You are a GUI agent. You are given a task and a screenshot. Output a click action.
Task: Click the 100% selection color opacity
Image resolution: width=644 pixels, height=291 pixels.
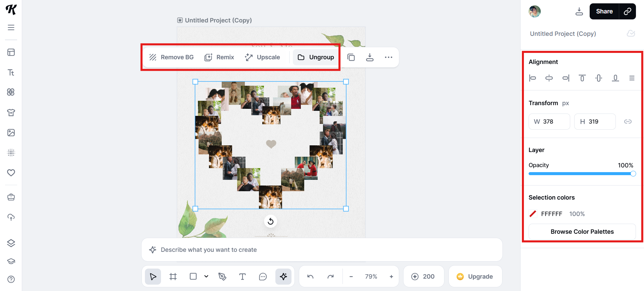tap(577, 214)
